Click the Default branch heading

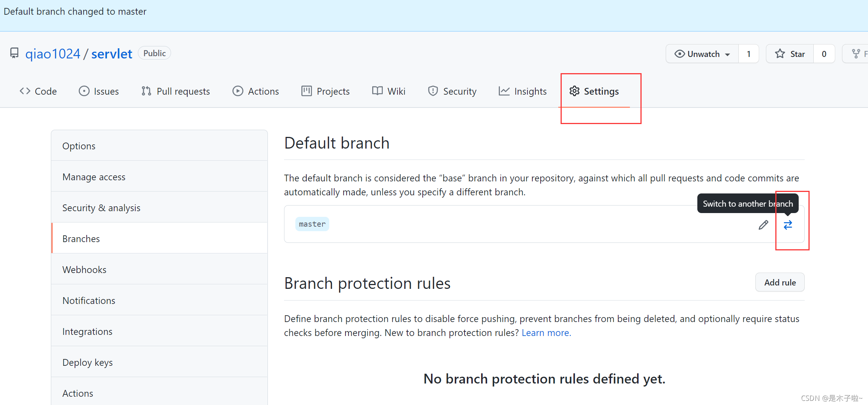[x=337, y=143]
